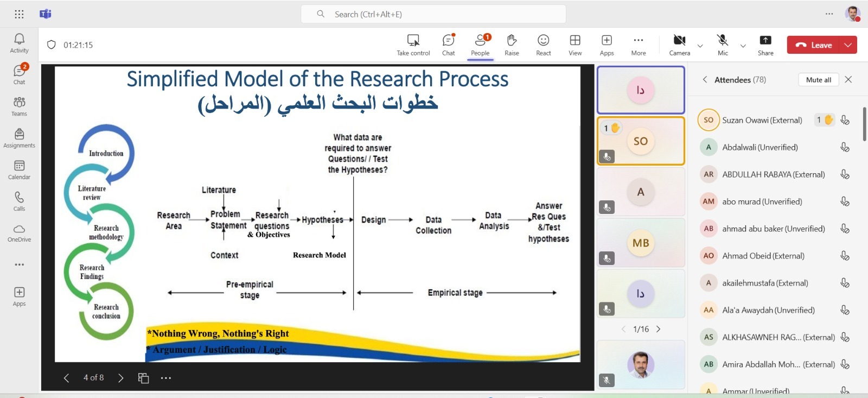The image size is (868, 398).
Task: Toggle the Camera on
Action: point(679,45)
